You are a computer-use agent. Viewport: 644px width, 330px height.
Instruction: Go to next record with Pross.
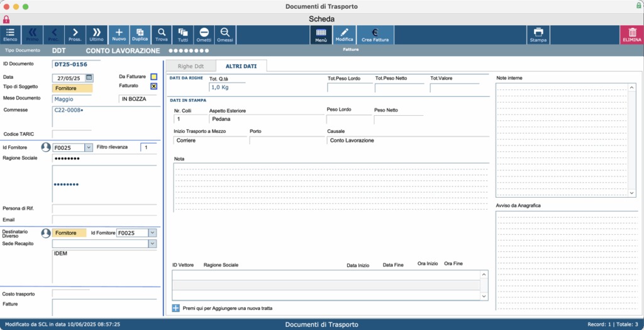click(75, 35)
